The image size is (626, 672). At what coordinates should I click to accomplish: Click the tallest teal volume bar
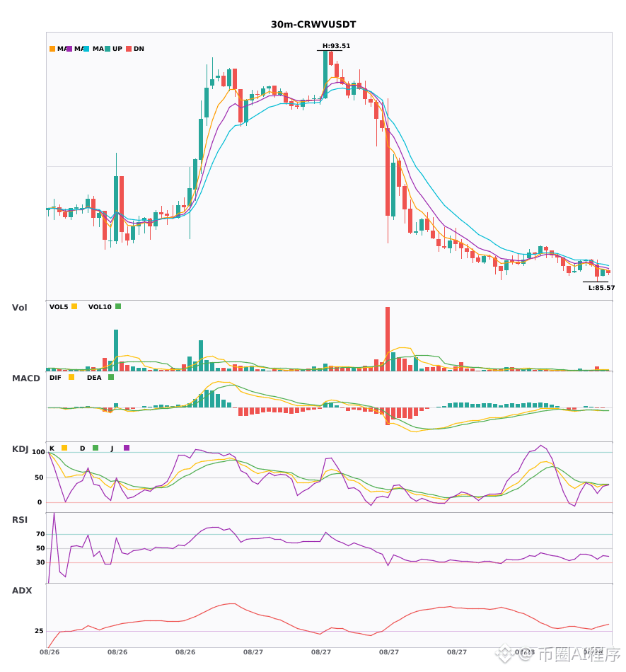pos(116,350)
